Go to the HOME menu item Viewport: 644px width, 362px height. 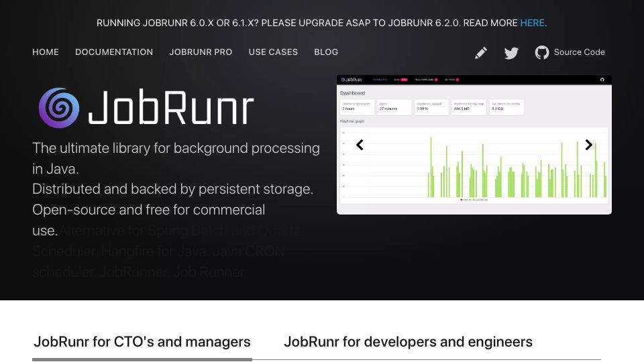46,52
